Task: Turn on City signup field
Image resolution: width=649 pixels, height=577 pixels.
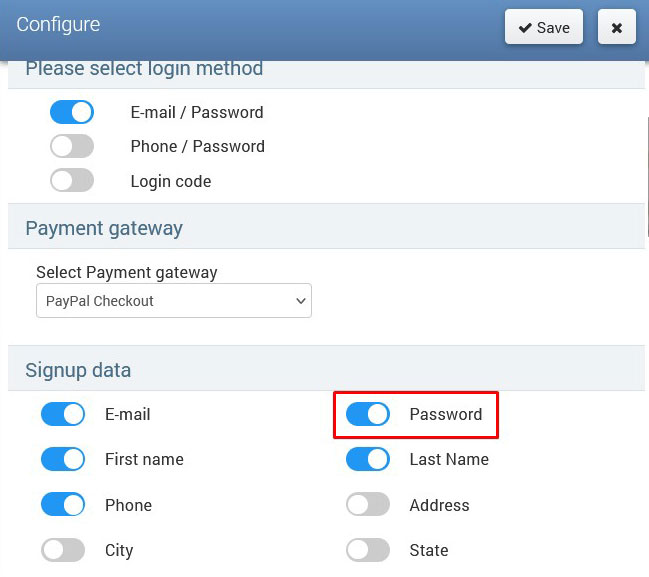Action: click(63, 550)
